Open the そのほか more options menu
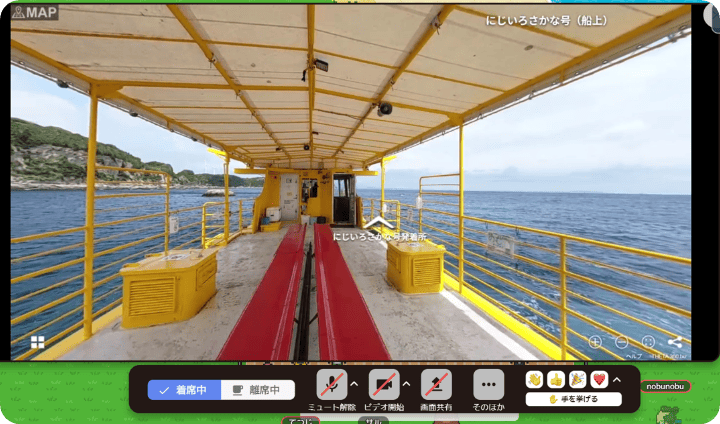The height and width of the screenshot is (424, 720). pos(489,384)
